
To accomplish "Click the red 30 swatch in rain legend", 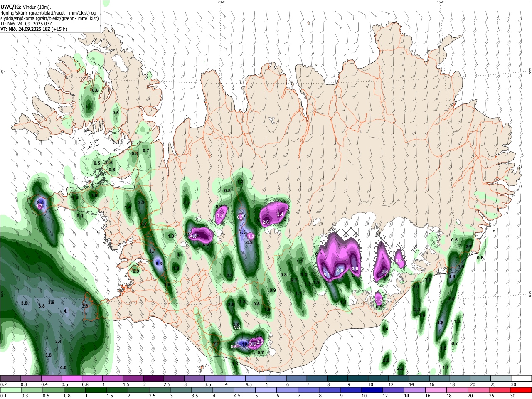I will [521, 390].
